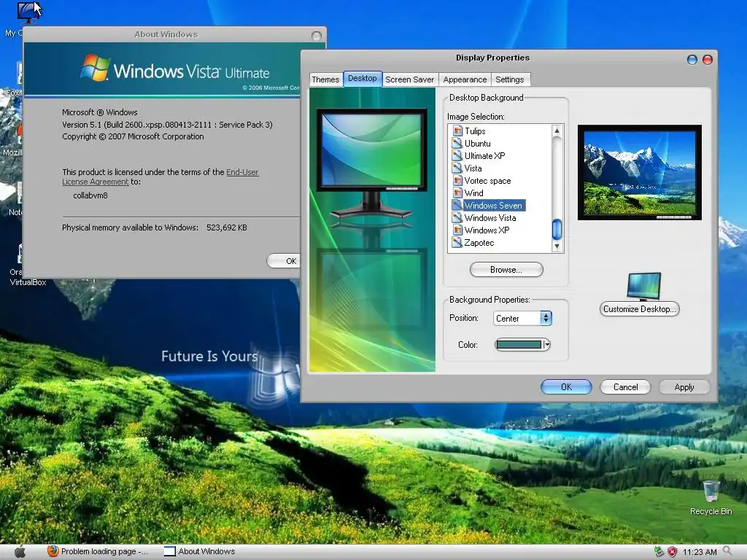The image size is (747, 560).
Task: Click OK in the About Windows dialog
Action: (x=284, y=261)
